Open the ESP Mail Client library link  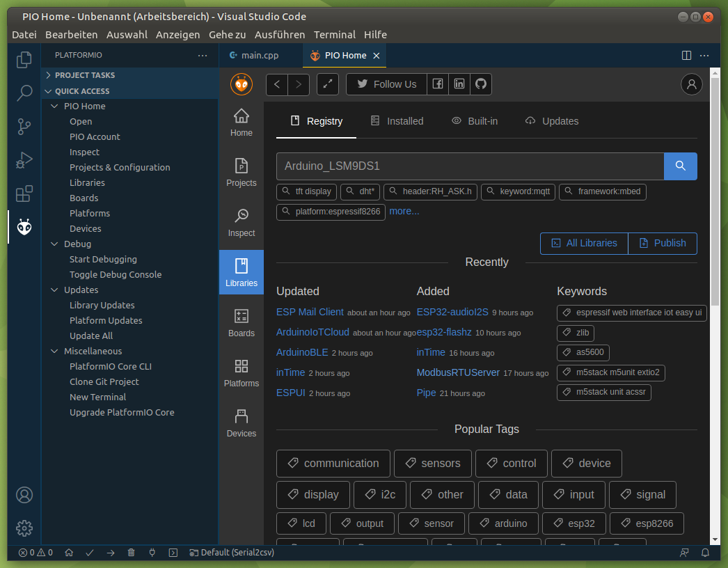pyautogui.click(x=310, y=312)
